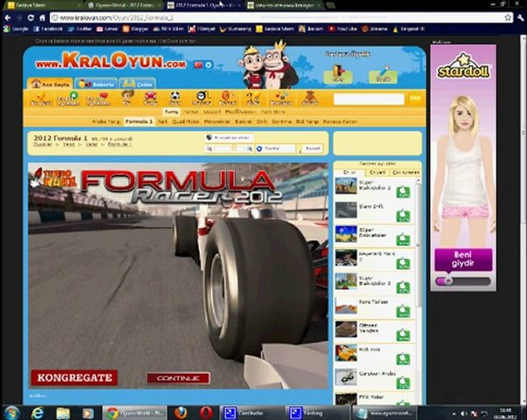
Task: Open the red heart favorites category icon
Action: pyautogui.click(x=98, y=99)
